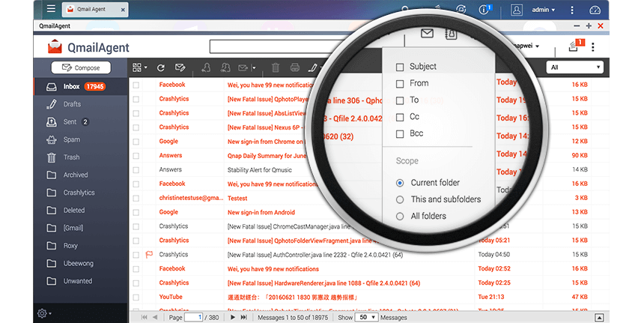The height and width of the screenshot is (323, 644).
Task: Select Current folder scope
Action: click(400, 183)
